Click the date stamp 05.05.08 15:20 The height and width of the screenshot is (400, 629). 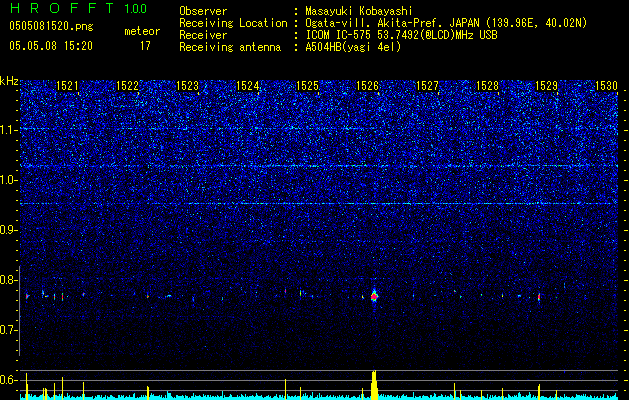pyautogui.click(x=51, y=46)
